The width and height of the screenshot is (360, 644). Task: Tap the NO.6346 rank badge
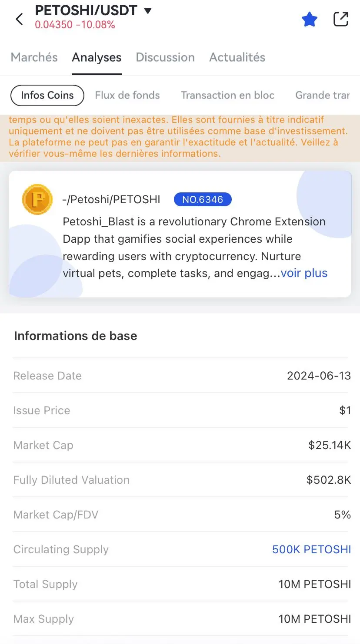[x=203, y=199]
